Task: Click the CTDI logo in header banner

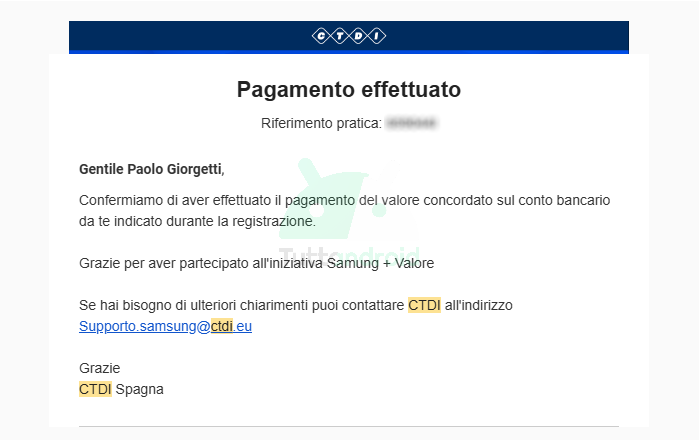Action: coord(349,36)
